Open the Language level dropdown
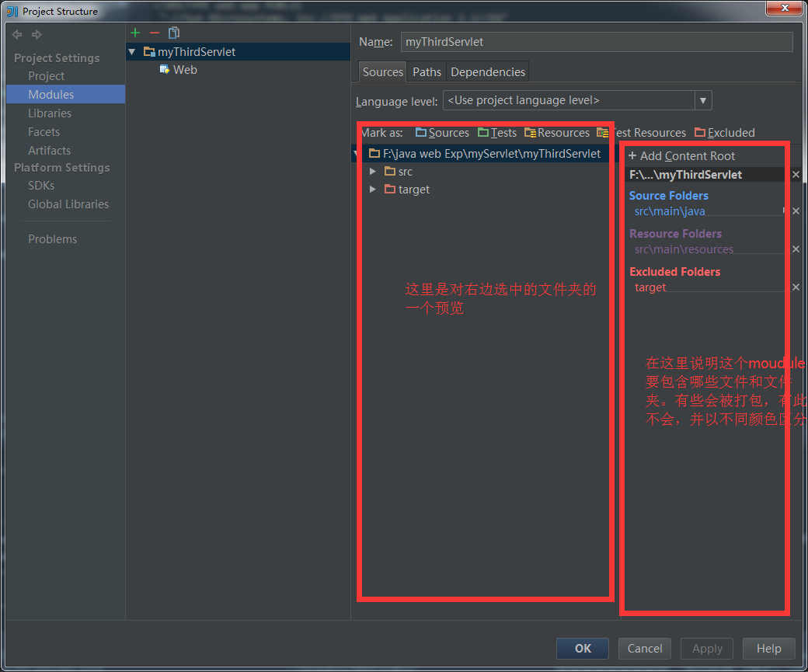Viewport: 808px width, 672px height. point(702,99)
